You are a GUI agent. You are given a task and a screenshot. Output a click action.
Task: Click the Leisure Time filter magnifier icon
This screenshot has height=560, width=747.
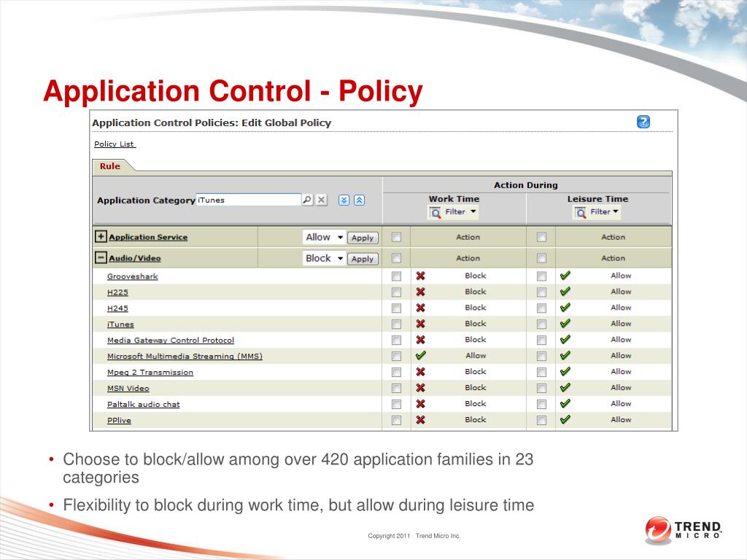580,212
